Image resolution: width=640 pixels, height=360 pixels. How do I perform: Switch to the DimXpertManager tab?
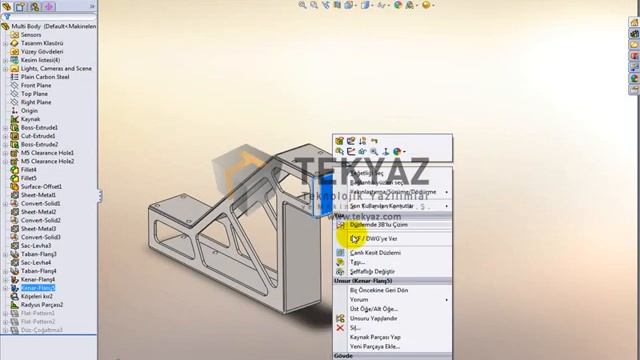(49, 7)
